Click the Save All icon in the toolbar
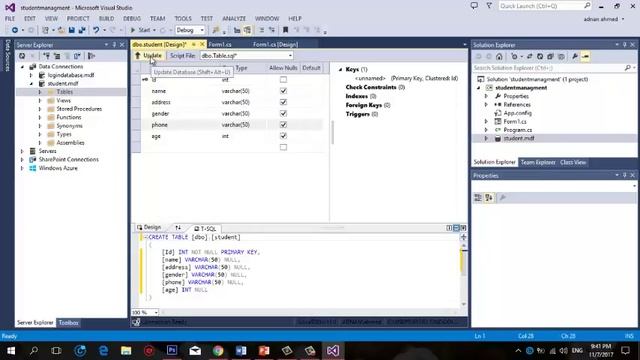The height and width of the screenshot is (360, 640). tap(82, 30)
